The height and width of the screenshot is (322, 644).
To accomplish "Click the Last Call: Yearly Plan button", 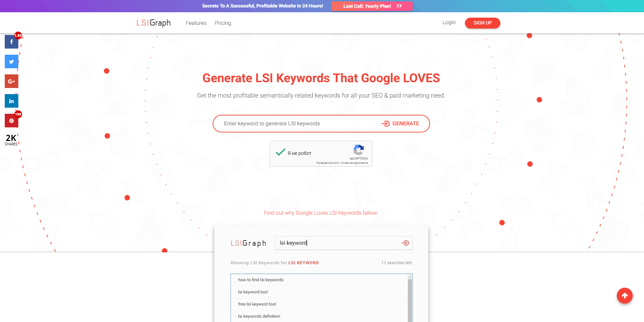I will click(372, 6).
